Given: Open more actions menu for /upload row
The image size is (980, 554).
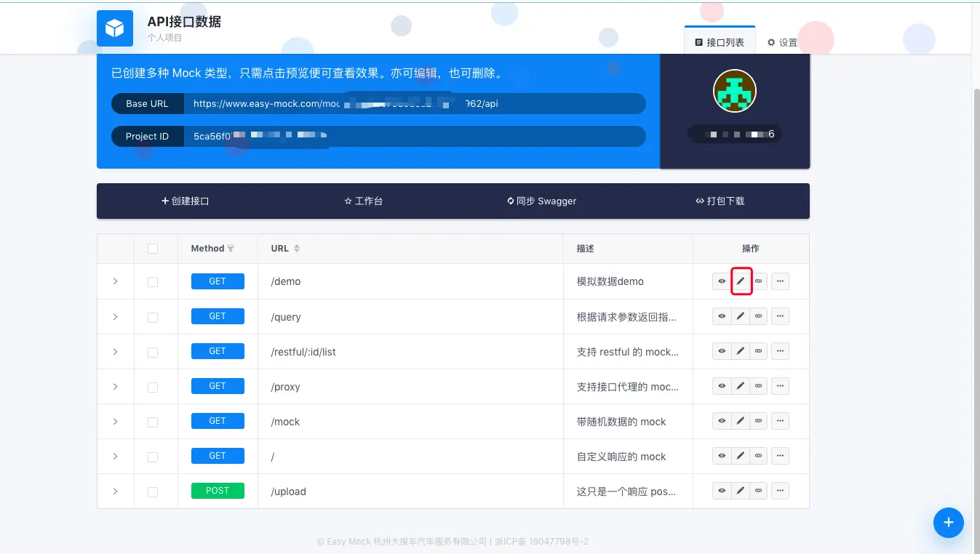Looking at the screenshot, I should tap(780, 491).
